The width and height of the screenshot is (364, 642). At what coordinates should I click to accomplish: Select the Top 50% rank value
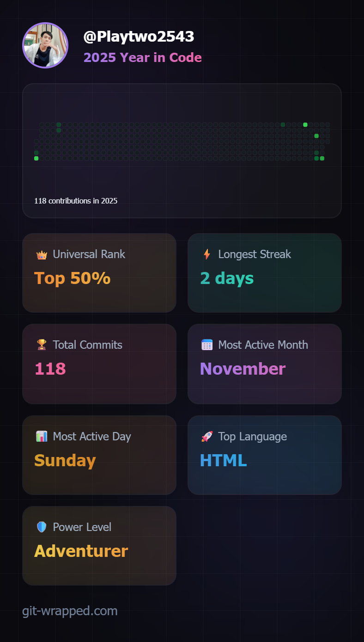pyautogui.click(x=72, y=278)
